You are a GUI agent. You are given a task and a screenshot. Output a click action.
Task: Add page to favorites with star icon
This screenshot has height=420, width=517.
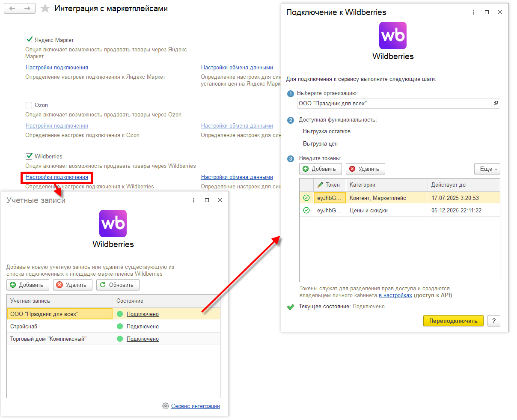(x=45, y=9)
